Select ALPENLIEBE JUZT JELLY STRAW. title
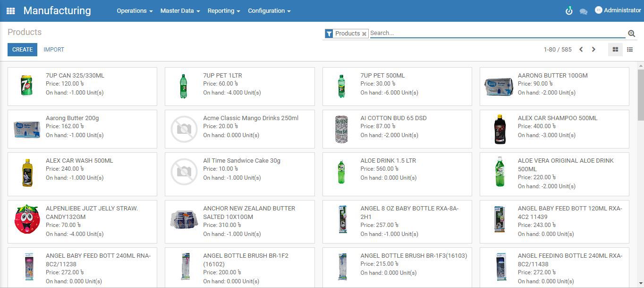Screen dimensions: 644x288 (x=92, y=212)
